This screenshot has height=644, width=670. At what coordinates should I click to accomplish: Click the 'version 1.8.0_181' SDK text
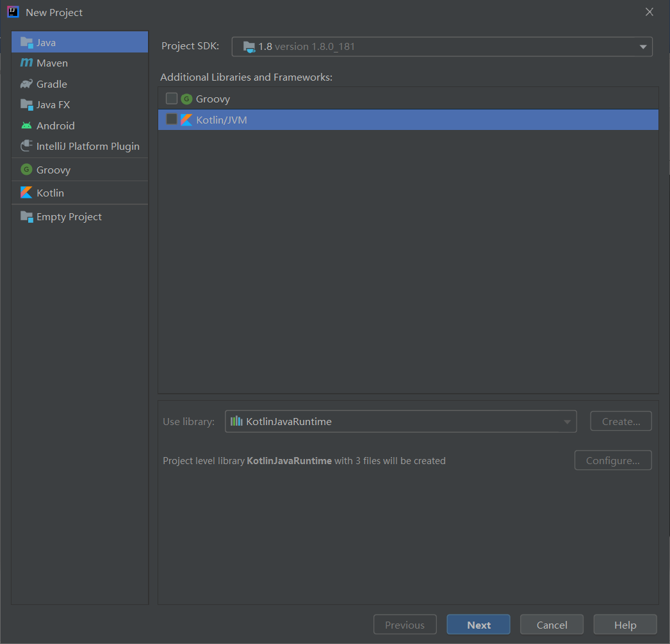(315, 47)
